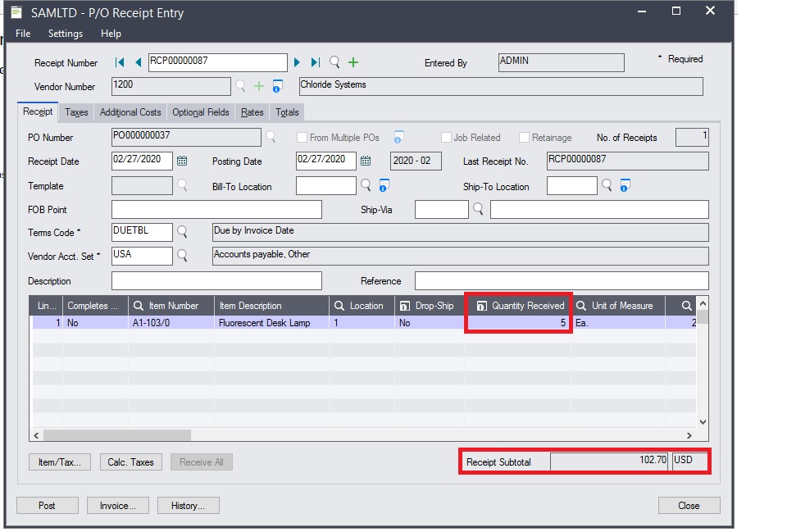
Task: Open the Settings menu
Action: pos(66,34)
